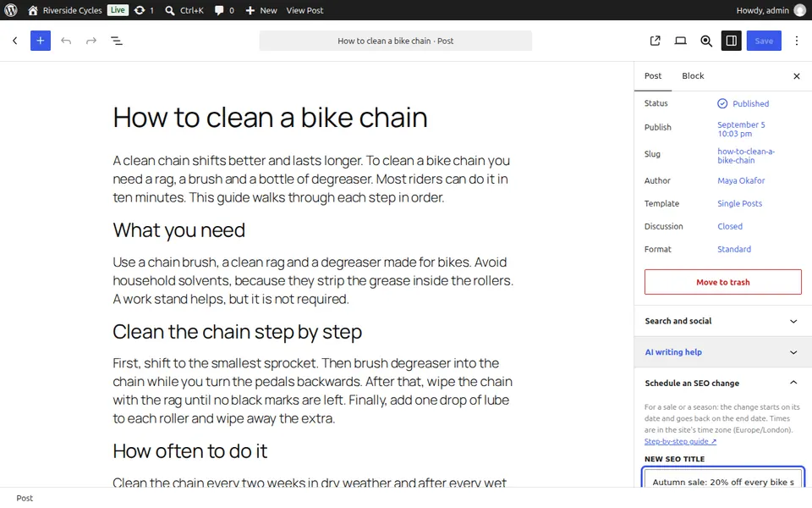Go back using the editor back arrow
Screen dimensions: 812x508
point(15,41)
